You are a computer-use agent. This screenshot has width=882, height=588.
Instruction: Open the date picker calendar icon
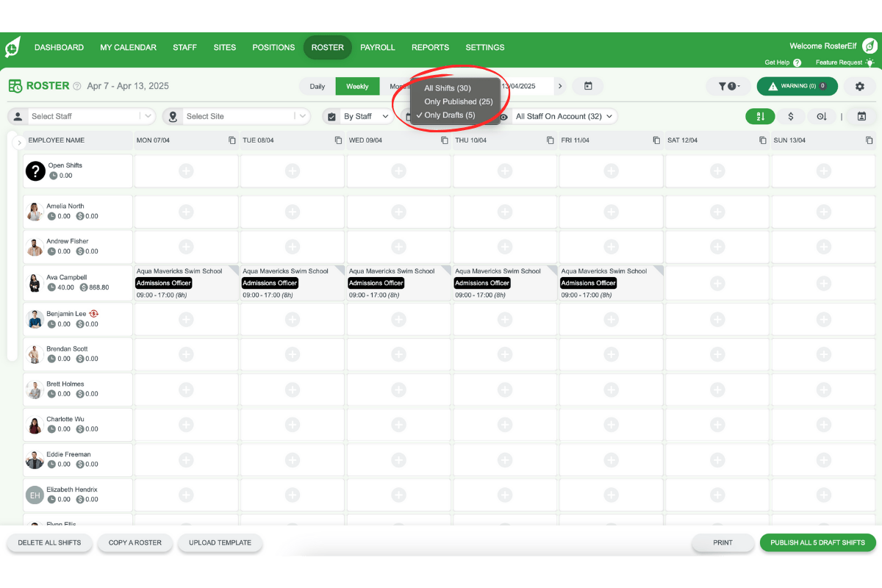tap(587, 86)
